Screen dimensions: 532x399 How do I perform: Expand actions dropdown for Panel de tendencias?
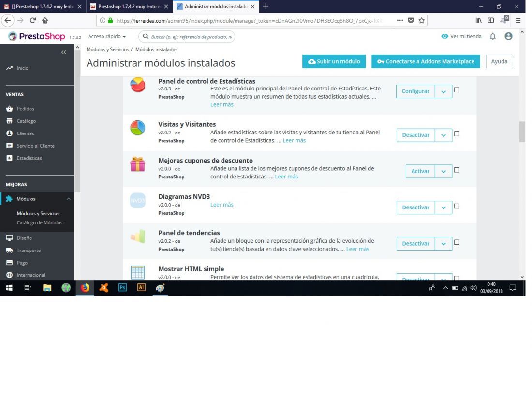443,244
